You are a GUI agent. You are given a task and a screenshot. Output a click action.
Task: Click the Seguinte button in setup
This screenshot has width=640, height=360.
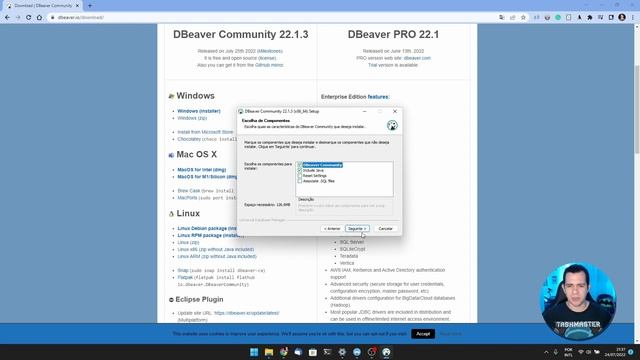click(357, 229)
